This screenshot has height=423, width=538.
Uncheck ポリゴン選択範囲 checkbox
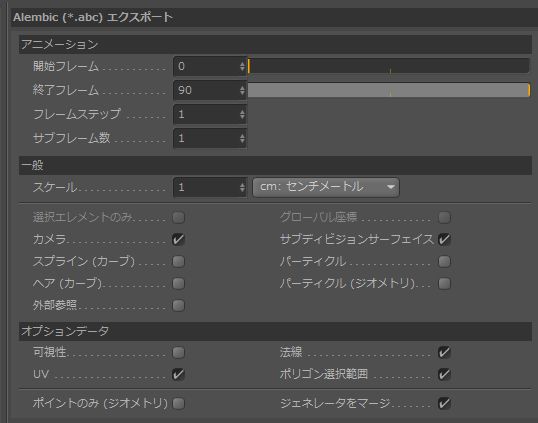click(444, 374)
